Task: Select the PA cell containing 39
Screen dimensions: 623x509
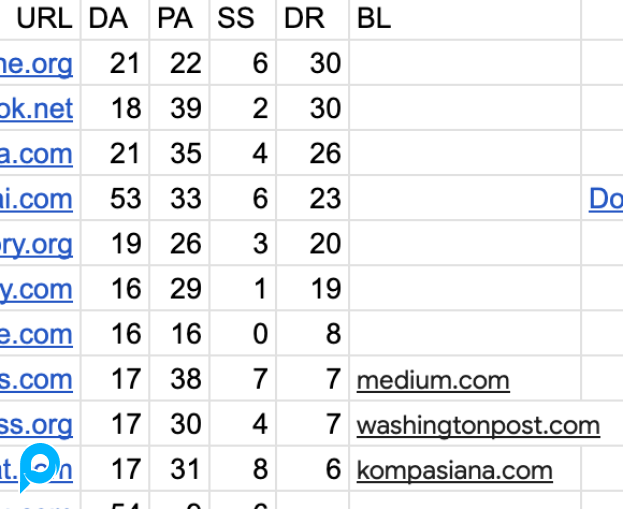Action: [179, 108]
